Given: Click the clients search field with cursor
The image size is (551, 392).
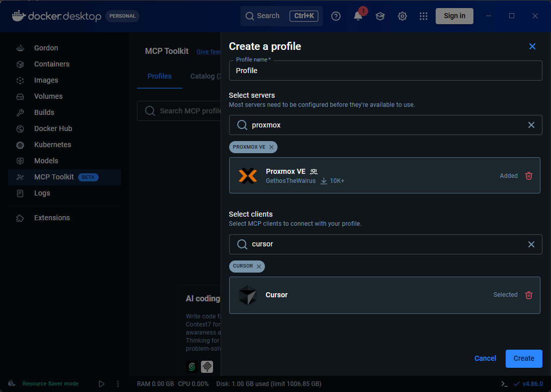Looking at the screenshot, I should [x=385, y=244].
